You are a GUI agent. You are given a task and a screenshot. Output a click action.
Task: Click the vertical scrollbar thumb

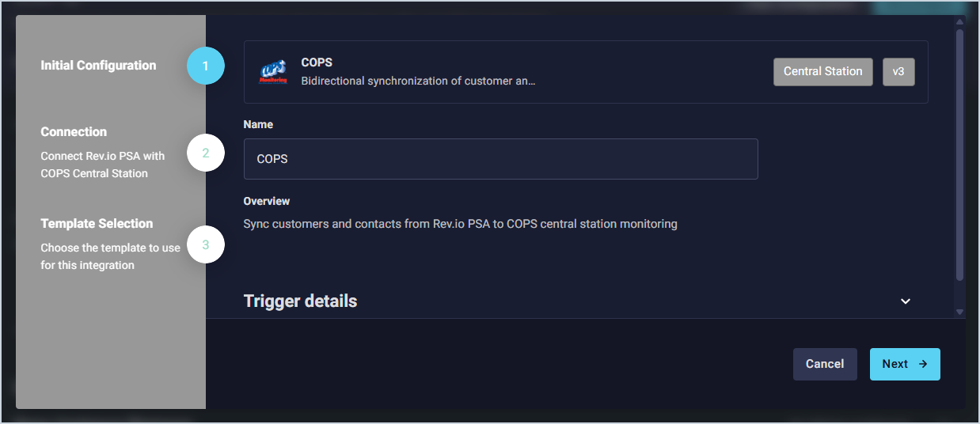click(959, 154)
